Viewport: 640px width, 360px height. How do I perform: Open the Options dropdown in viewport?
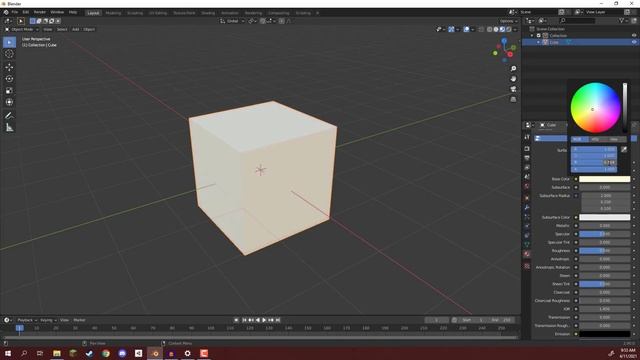(508, 21)
